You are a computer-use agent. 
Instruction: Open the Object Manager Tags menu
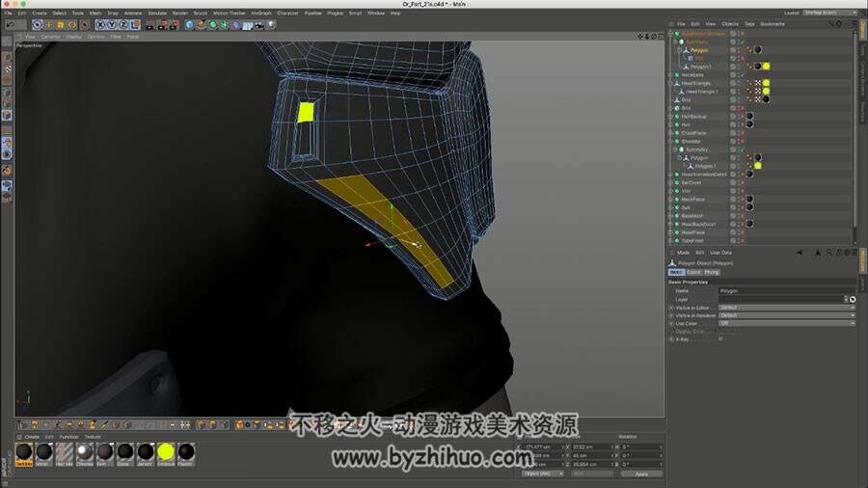749,24
